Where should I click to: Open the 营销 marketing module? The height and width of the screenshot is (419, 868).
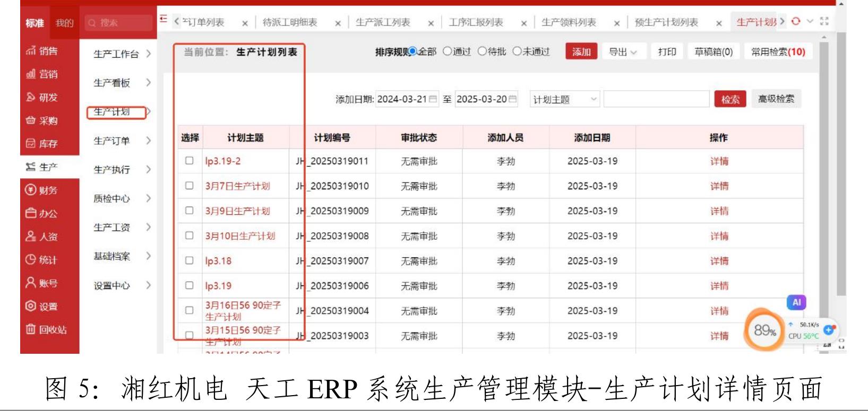coord(42,74)
